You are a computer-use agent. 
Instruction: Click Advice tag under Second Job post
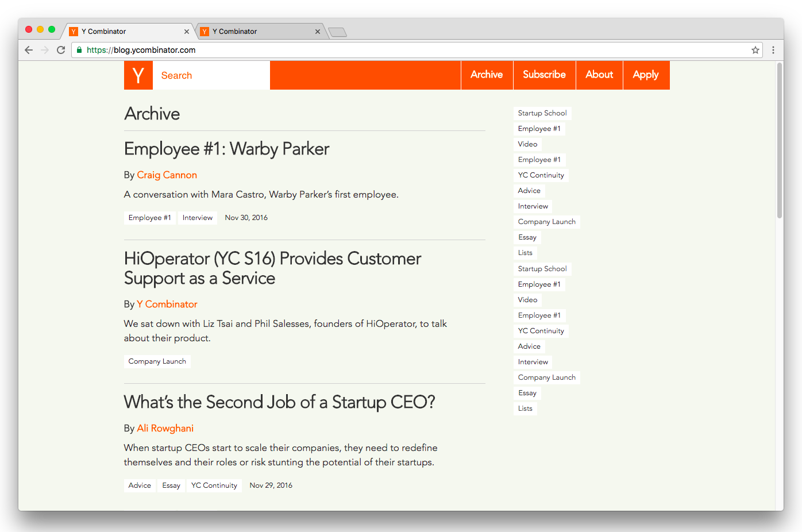click(140, 485)
